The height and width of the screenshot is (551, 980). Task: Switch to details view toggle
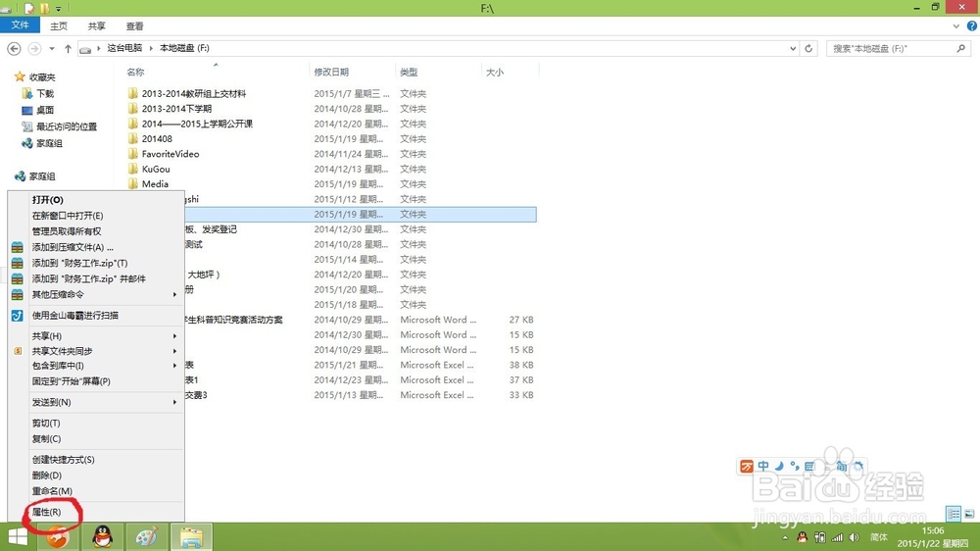[954, 514]
